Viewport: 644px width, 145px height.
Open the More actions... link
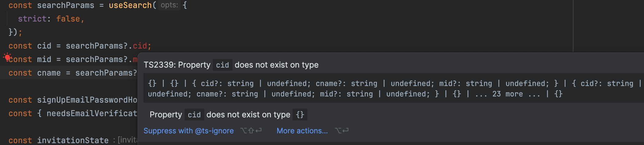(302, 131)
